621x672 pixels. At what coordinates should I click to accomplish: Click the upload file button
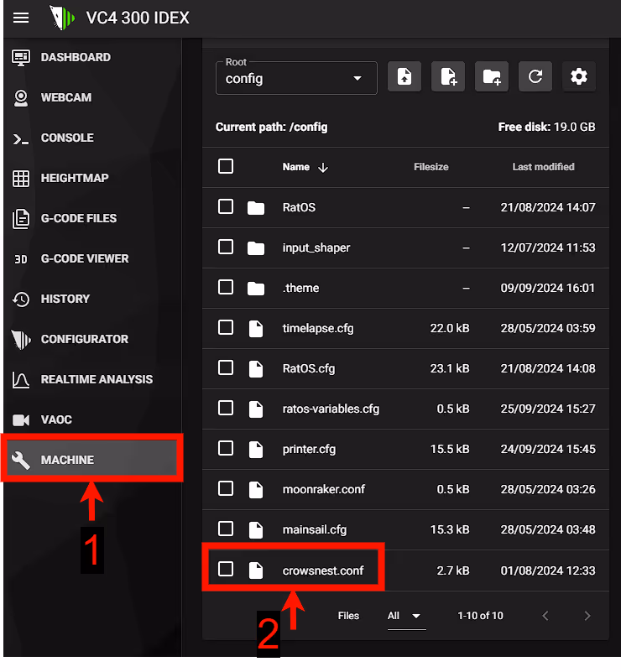(404, 76)
